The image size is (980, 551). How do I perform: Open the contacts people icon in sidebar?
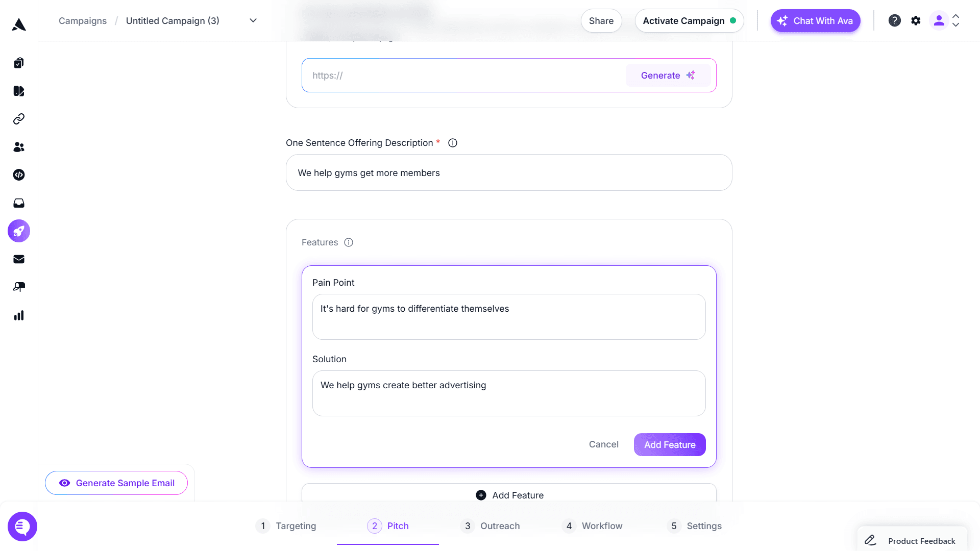click(x=19, y=147)
